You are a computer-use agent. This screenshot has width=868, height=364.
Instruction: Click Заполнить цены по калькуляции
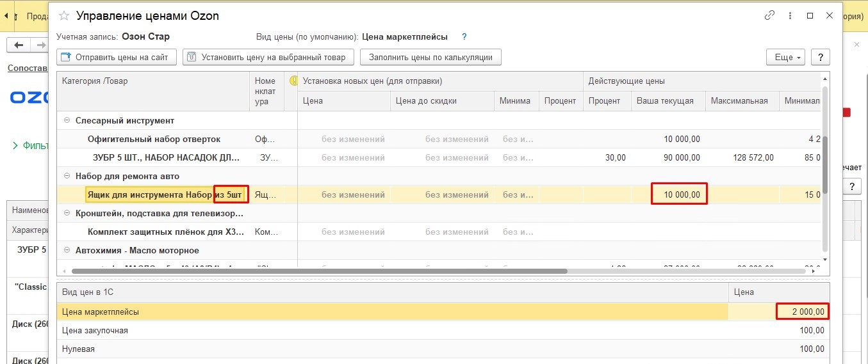click(430, 57)
